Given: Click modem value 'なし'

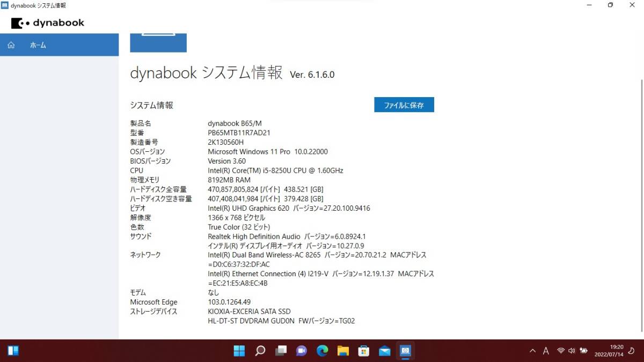Looking at the screenshot, I should click(x=214, y=293).
